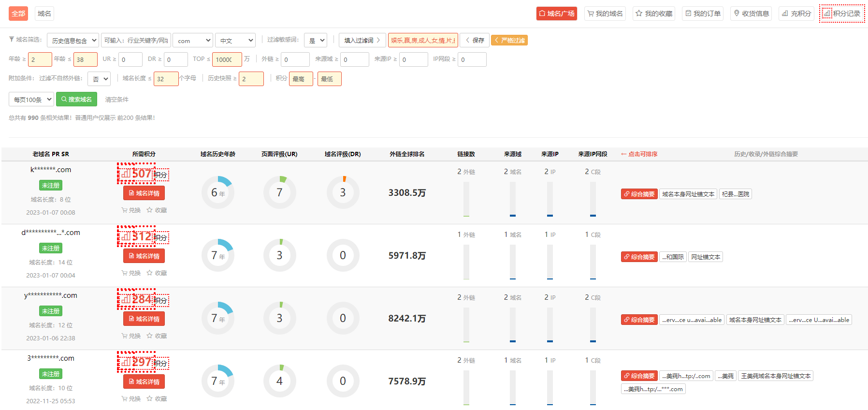Image resolution: width=868 pixels, height=410 pixels.
Task: Focus the 积分 最低 input field
Action: [x=330, y=79]
